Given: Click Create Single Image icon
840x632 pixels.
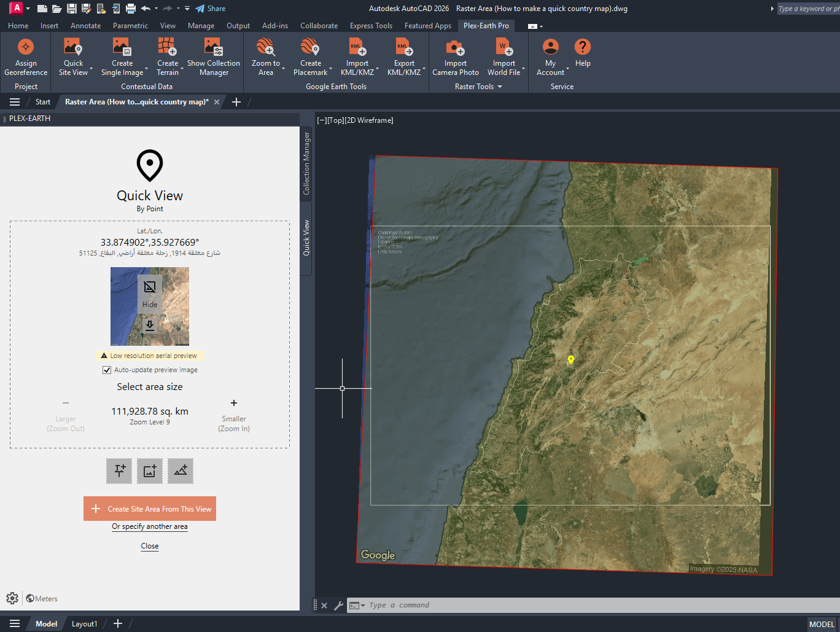Looking at the screenshot, I should pos(122,47).
